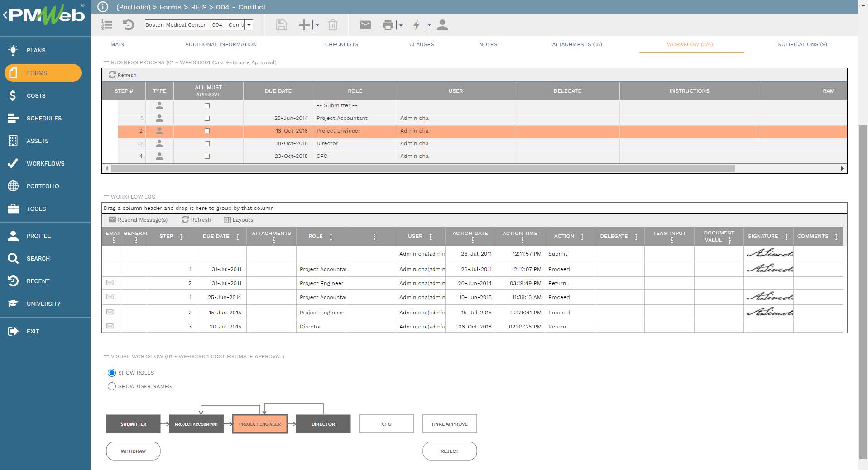Viewport: 868px width, 470px height.
Task: Toggle All Must Approve for Director row
Action: pyautogui.click(x=207, y=143)
